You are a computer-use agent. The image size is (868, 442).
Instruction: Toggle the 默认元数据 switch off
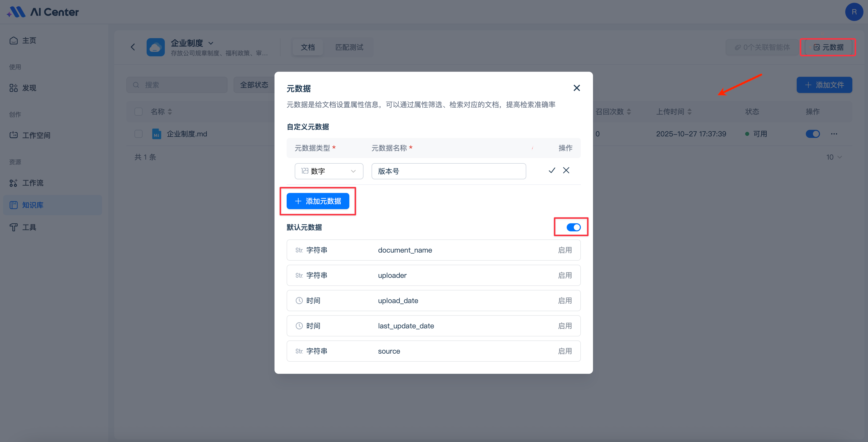573,227
